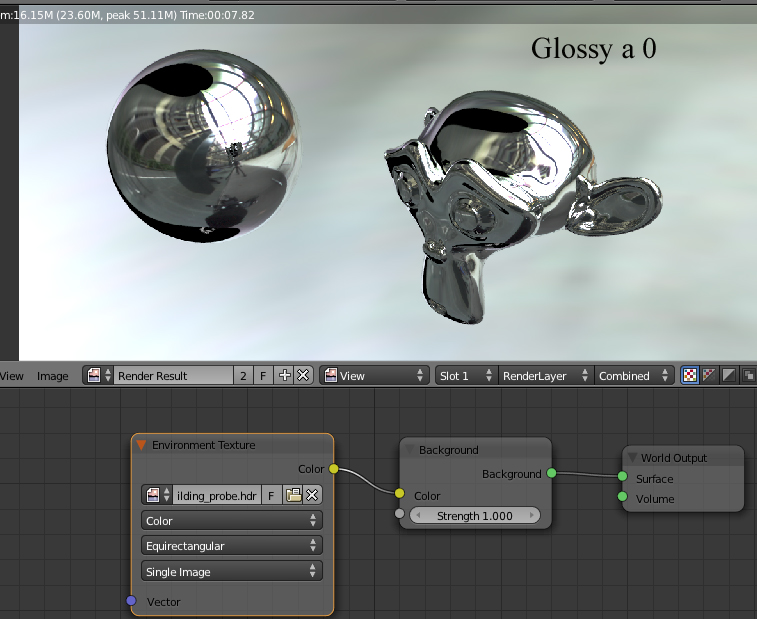Open the View menu in the image editor header

click(12, 376)
